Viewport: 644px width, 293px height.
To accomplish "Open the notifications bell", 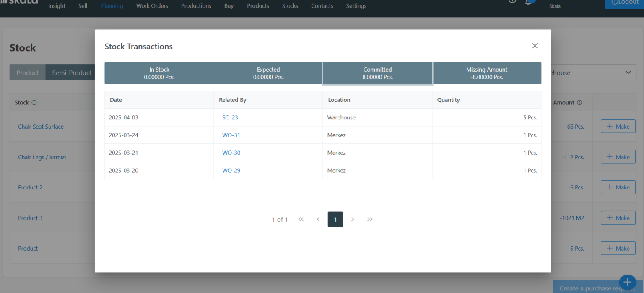I will point(530,2).
